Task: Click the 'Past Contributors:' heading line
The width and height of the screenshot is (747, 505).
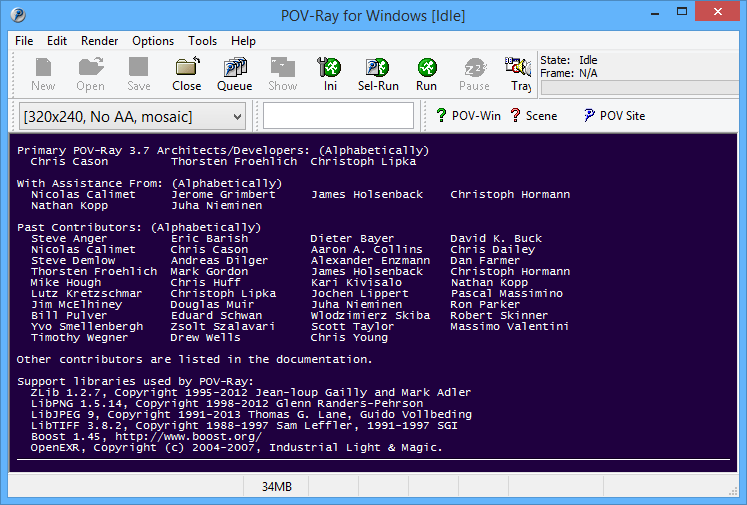Action: (139, 227)
